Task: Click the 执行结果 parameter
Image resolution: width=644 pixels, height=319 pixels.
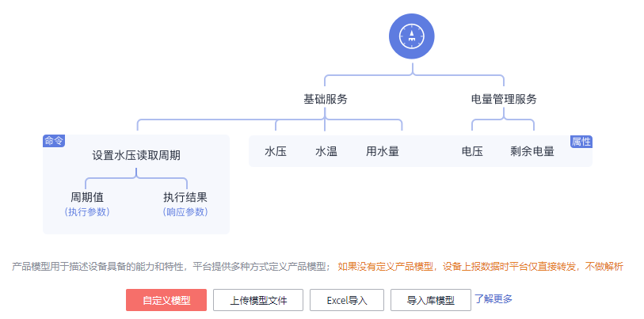Action: [185, 197]
